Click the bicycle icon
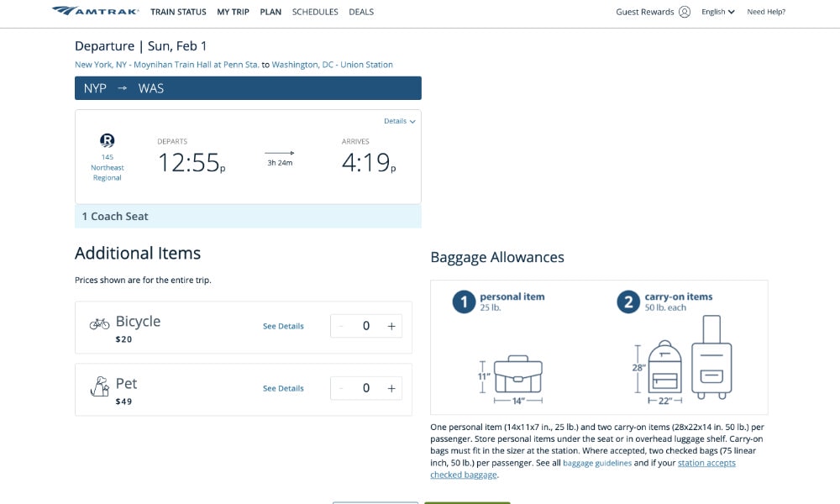Viewport: 840px width, 504px height. (x=100, y=323)
